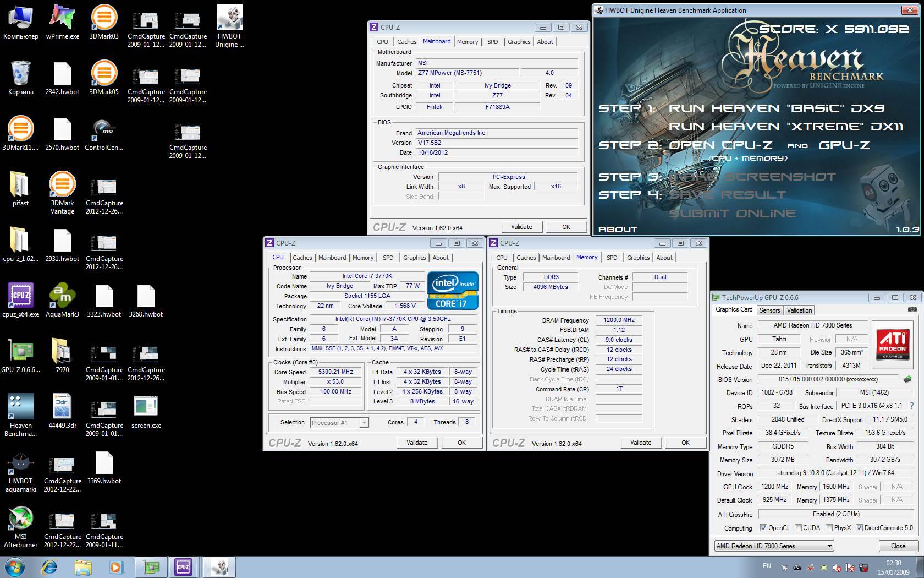Click the GPU-Z BIOS save chip icon
924x578 pixels.
908,379
